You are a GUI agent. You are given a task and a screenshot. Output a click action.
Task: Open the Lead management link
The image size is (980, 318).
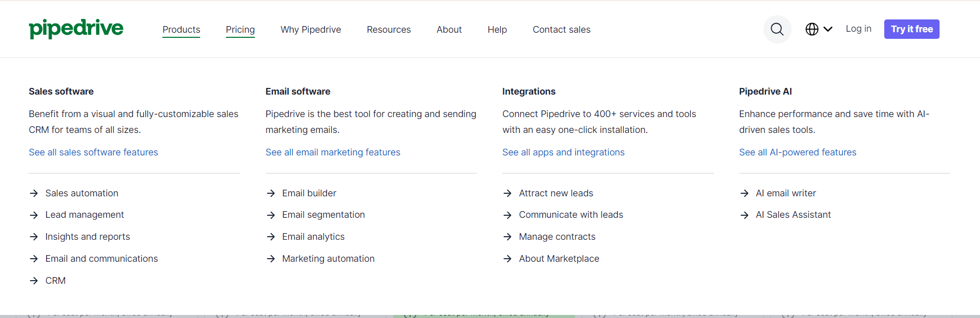84,215
